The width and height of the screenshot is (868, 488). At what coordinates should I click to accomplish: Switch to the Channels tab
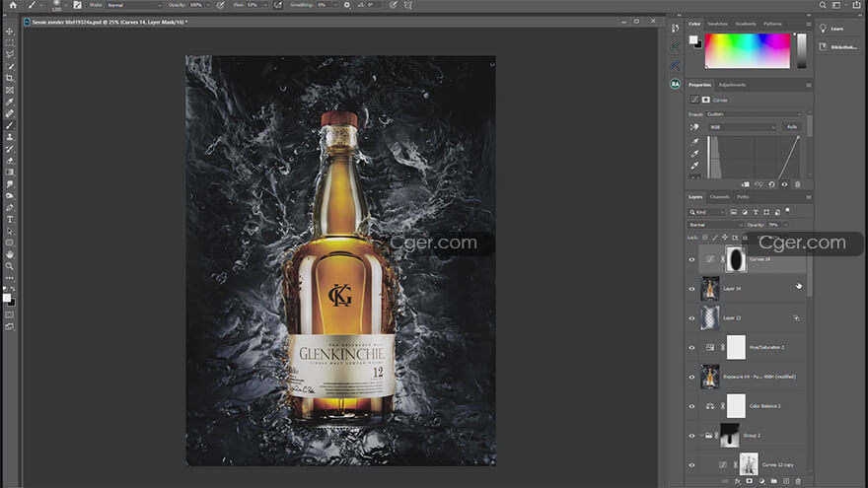(720, 197)
